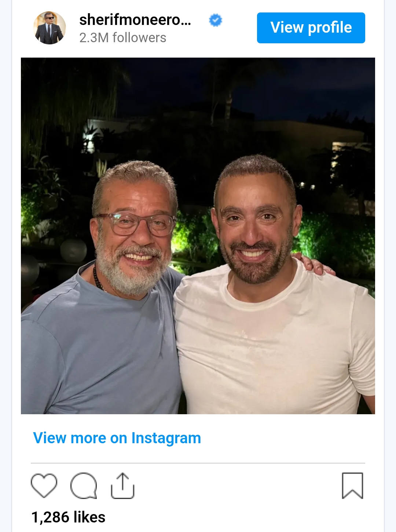Click the 2.3M followers text

[123, 38]
